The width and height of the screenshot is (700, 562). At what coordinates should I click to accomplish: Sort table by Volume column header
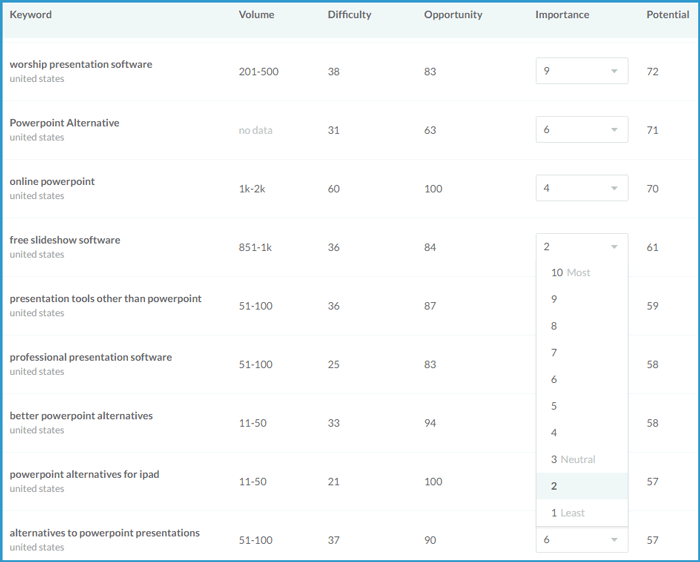click(256, 15)
